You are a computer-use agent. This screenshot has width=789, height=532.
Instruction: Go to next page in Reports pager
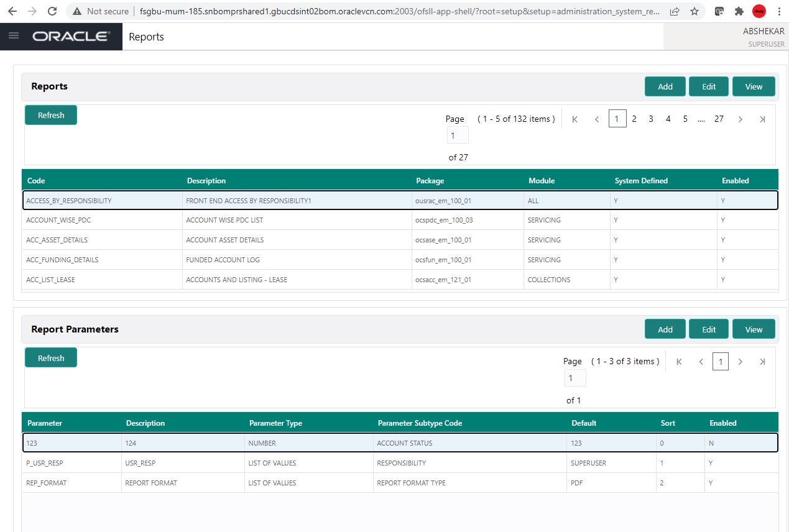740,119
